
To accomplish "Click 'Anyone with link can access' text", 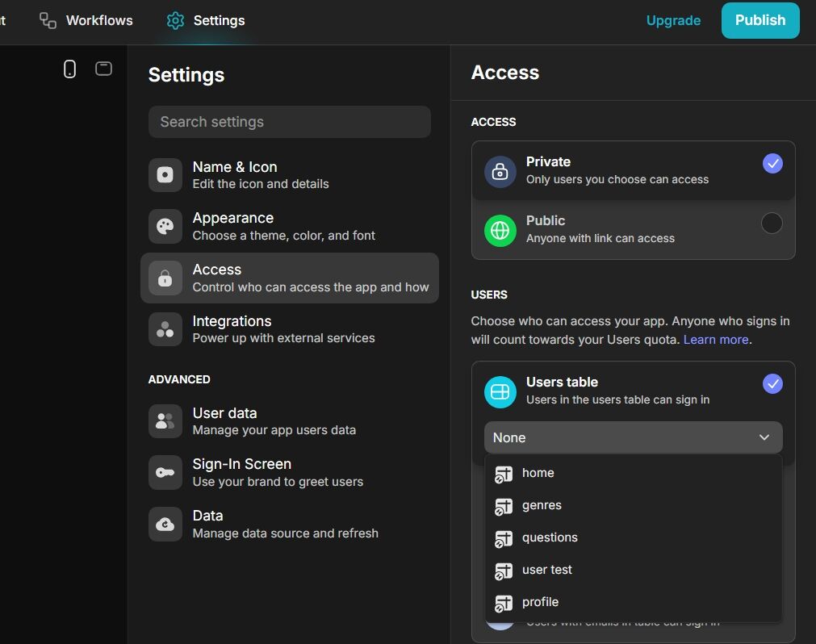I will (x=600, y=238).
